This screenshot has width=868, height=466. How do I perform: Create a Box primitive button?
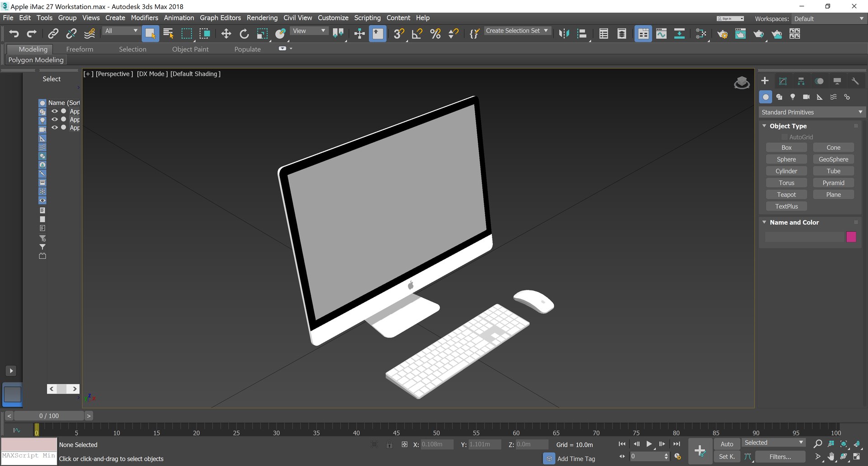click(x=786, y=147)
